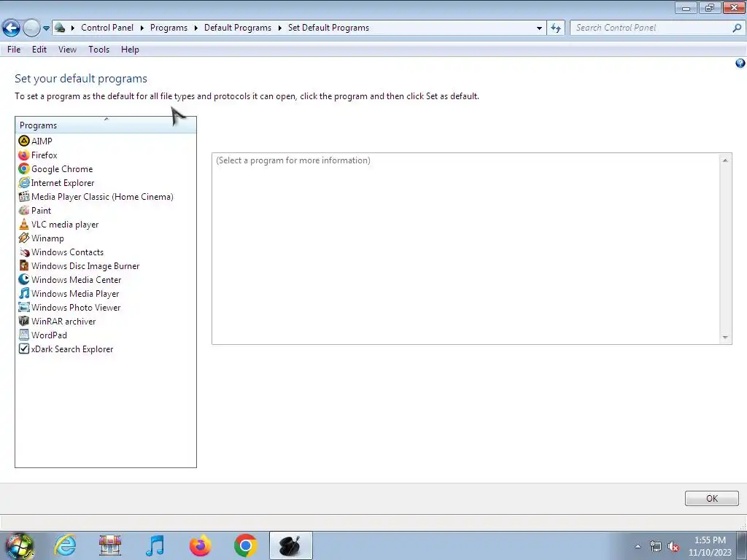Viewport: 747px width, 560px height.
Task: Open Google Chrome from the taskbar
Action: point(245,545)
